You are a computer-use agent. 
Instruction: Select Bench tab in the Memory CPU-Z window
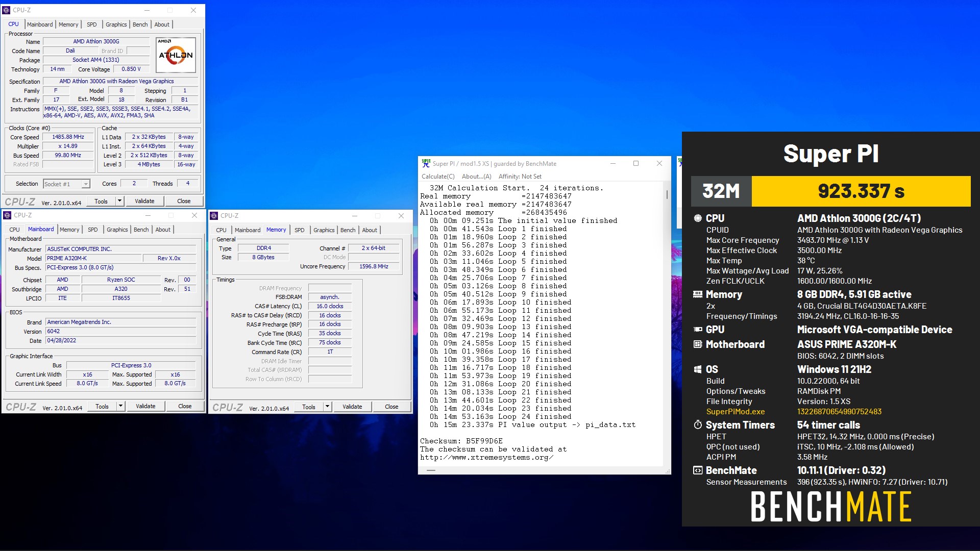[348, 230]
